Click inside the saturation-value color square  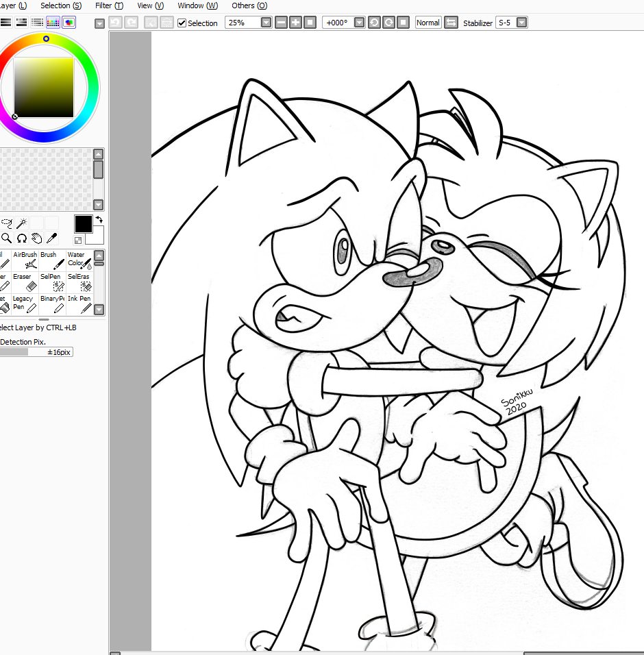point(44,88)
